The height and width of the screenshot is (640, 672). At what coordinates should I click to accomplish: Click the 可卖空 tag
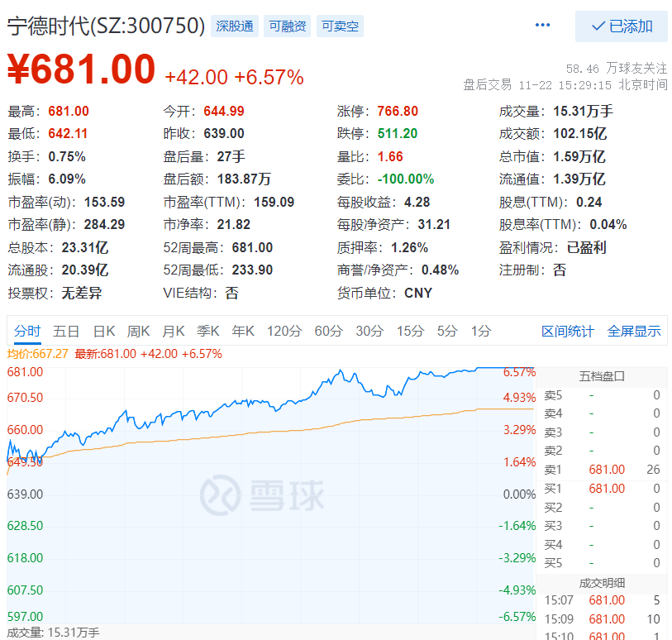pyautogui.click(x=340, y=26)
